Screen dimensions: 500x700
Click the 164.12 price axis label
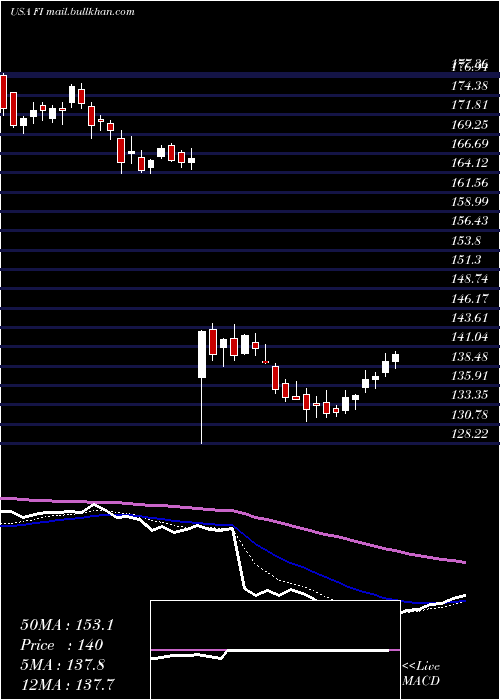click(470, 163)
